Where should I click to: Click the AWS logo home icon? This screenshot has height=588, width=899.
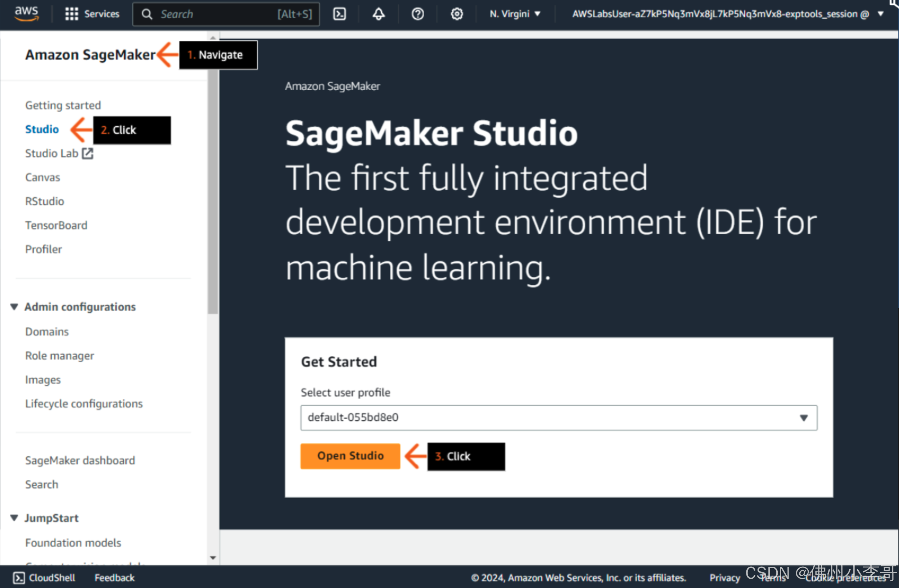pyautogui.click(x=26, y=14)
